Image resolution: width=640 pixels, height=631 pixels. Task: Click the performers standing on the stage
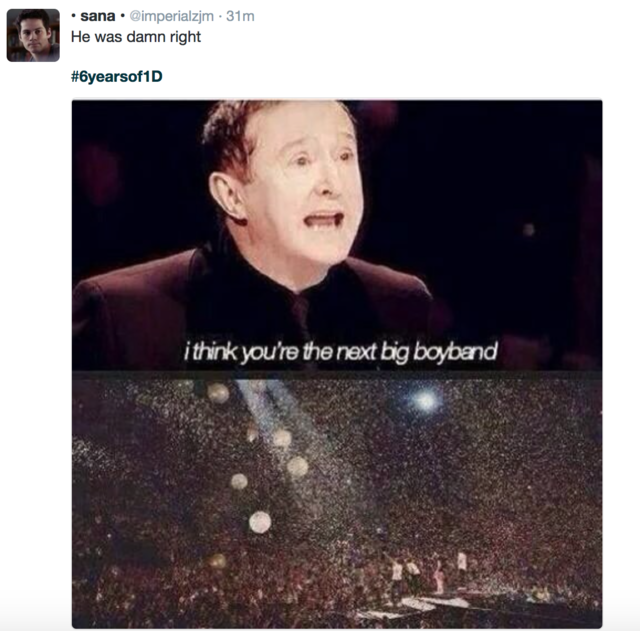429,573
